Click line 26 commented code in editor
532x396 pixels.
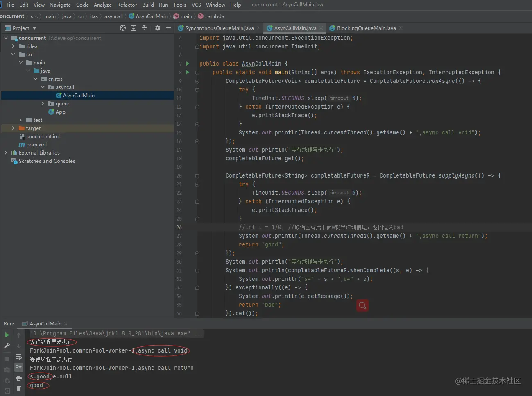[x=321, y=227]
